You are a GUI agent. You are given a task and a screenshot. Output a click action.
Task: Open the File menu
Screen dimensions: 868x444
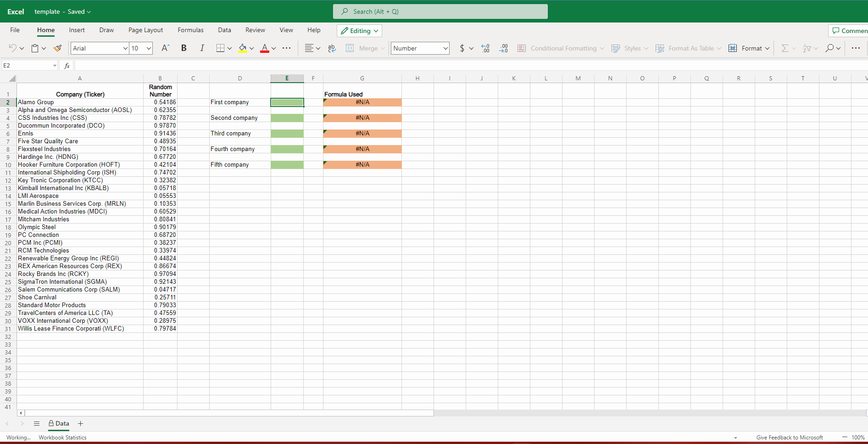coord(15,30)
